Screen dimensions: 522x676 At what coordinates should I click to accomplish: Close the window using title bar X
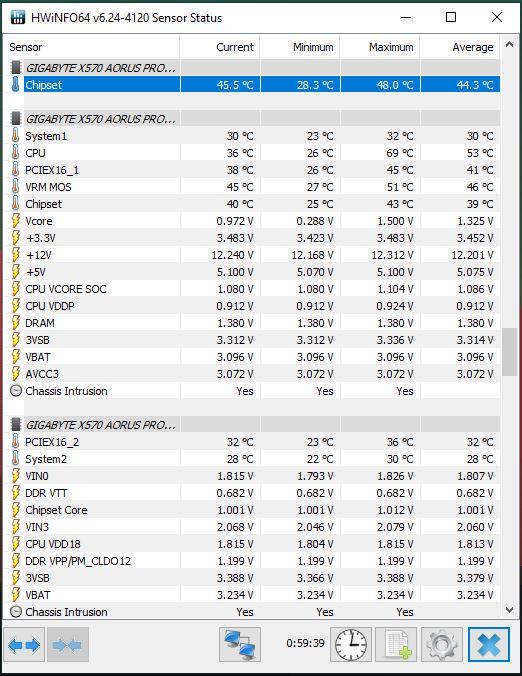click(497, 17)
